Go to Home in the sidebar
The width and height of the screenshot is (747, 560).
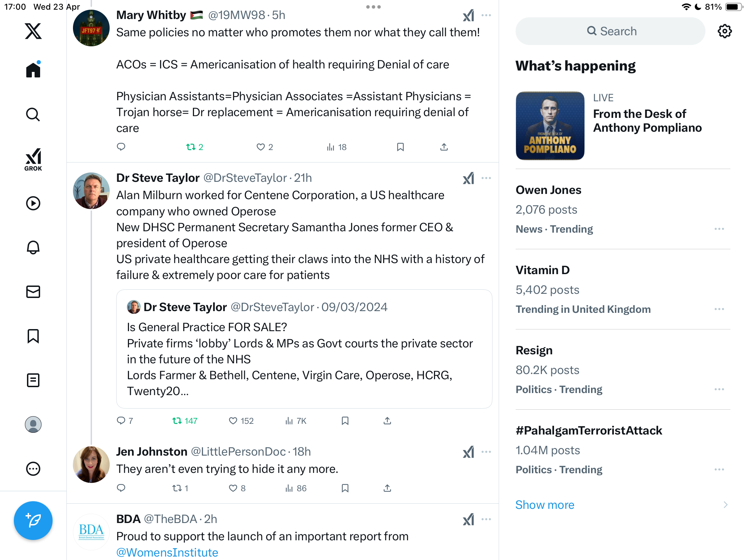pos(33,69)
